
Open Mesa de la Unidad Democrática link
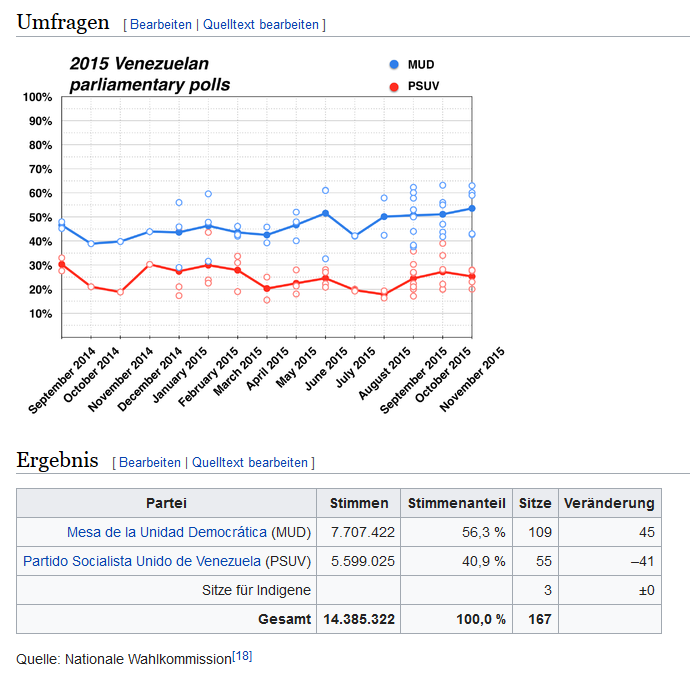(x=167, y=532)
